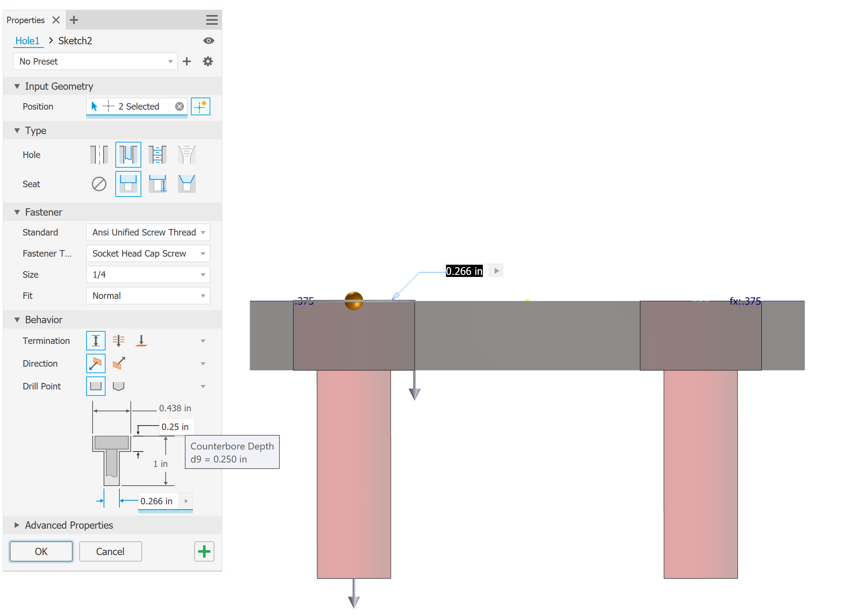The width and height of the screenshot is (863, 616).
Task: Select the flat drill point option
Action: click(95, 386)
